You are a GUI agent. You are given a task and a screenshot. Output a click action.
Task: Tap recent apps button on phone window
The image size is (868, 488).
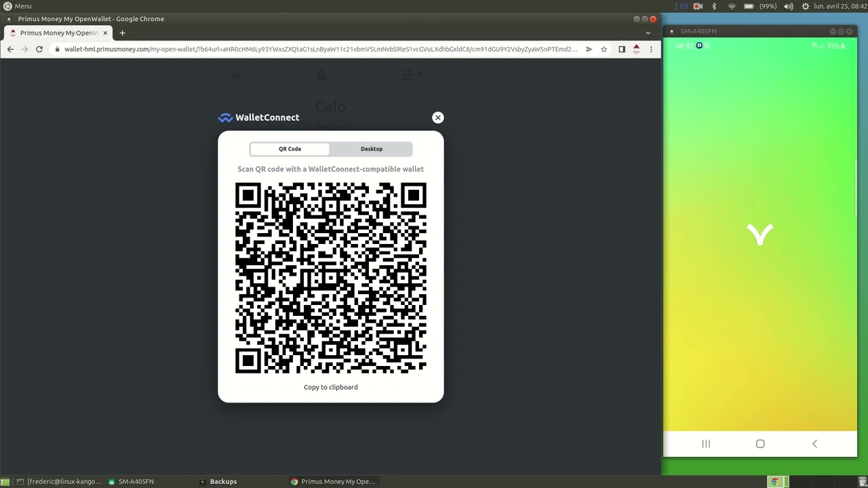point(706,444)
